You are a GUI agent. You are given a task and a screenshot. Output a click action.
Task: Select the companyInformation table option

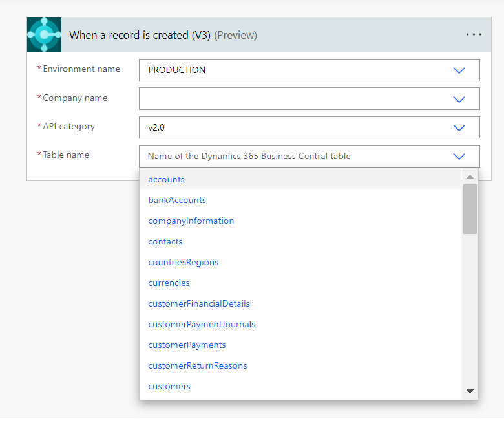coord(191,221)
